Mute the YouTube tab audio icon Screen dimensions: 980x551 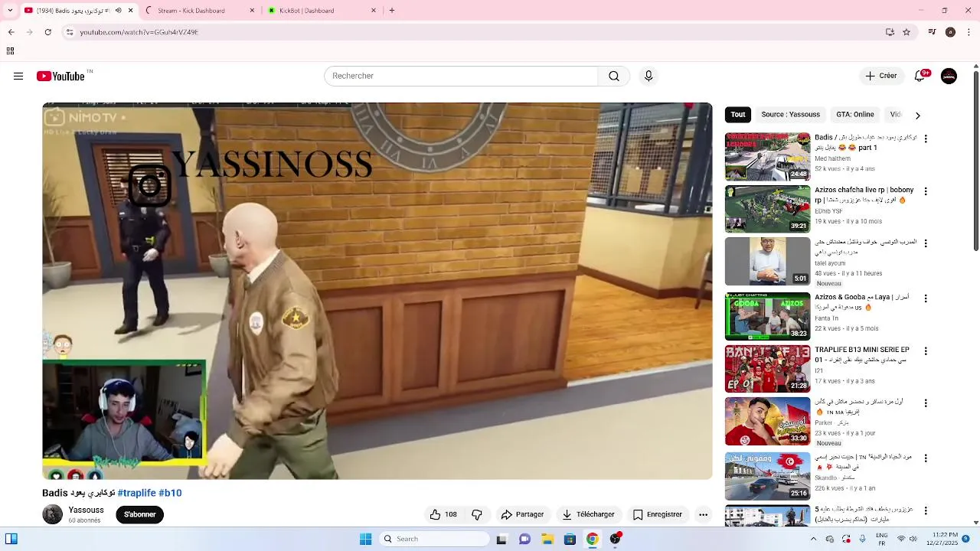pyautogui.click(x=118, y=11)
